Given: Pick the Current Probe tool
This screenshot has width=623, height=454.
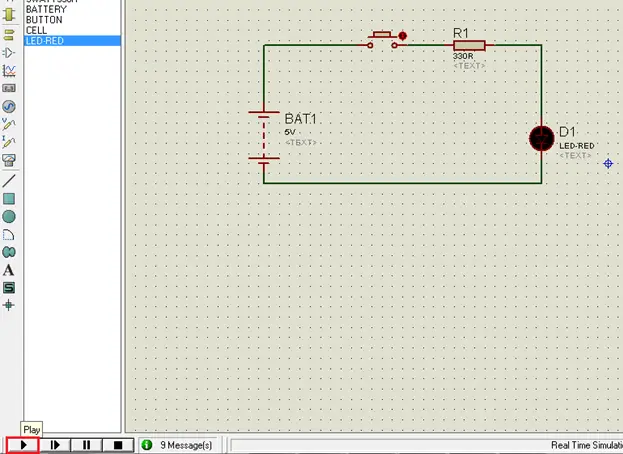Looking at the screenshot, I should click(9, 142).
